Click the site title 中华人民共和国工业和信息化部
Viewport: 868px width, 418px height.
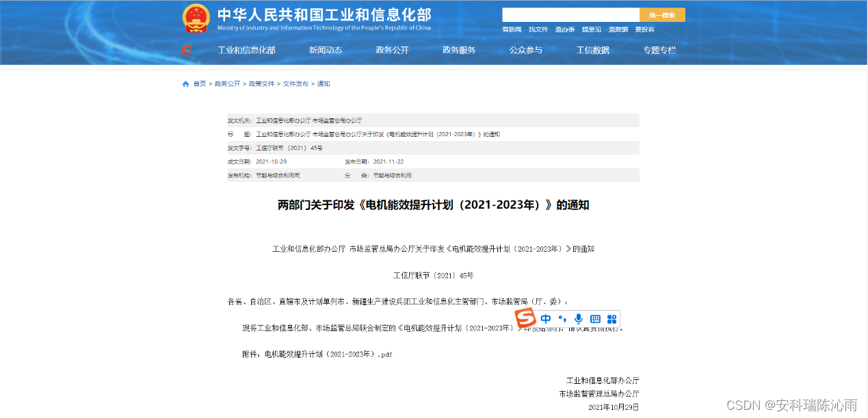point(324,15)
